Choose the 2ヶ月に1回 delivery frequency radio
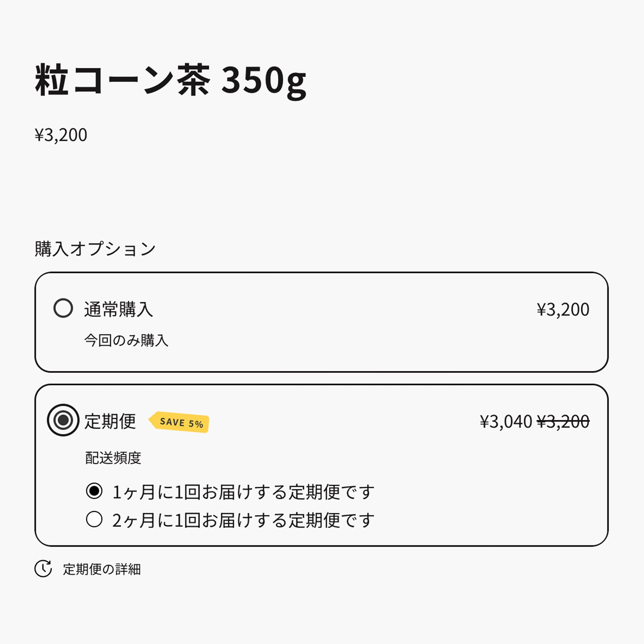The height and width of the screenshot is (644, 644). click(94, 519)
